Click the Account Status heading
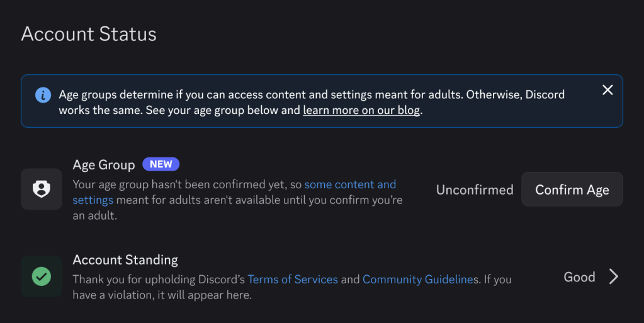Screen dimensions: 644x323 (x=89, y=34)
